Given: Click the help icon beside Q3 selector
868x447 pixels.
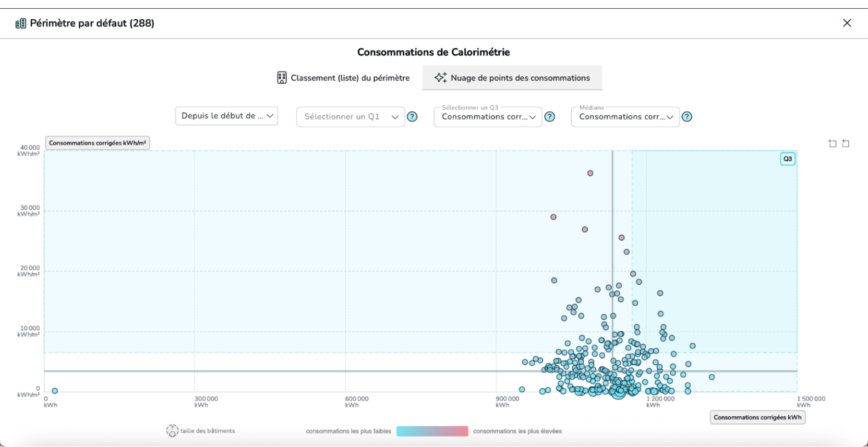Looking at the screenshot, I should [x=549, y=117].
